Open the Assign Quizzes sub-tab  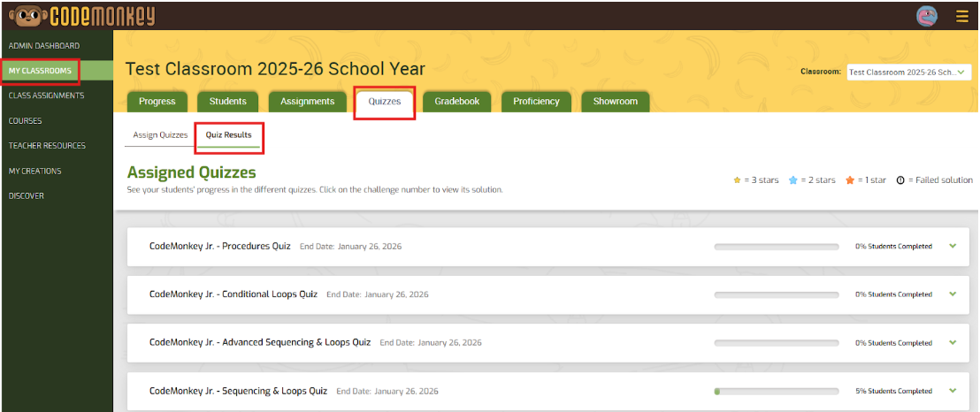pos(160,135)
